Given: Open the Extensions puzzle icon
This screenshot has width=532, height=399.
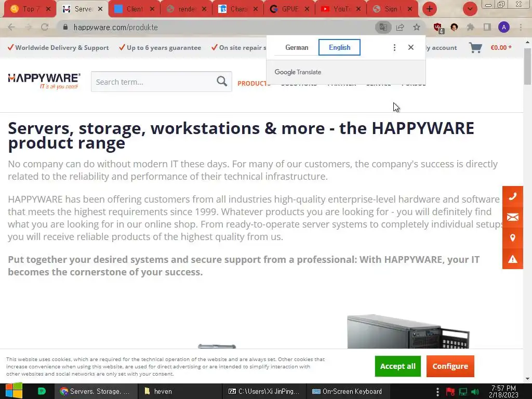Looking at the screenshot, I should point(471,27).
